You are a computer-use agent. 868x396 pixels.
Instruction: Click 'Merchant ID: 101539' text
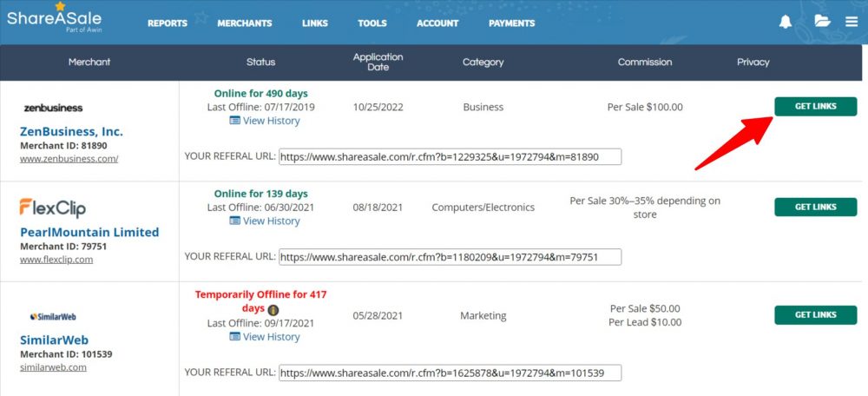click(x=66, y=353)
